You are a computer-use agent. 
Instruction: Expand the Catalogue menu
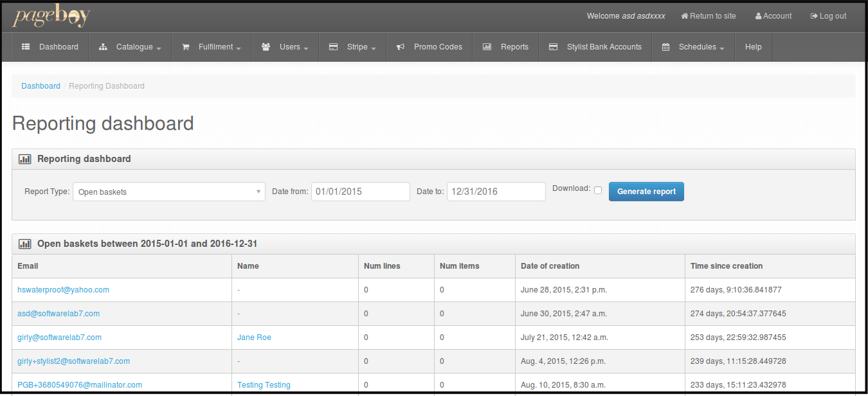coord(130,47)
